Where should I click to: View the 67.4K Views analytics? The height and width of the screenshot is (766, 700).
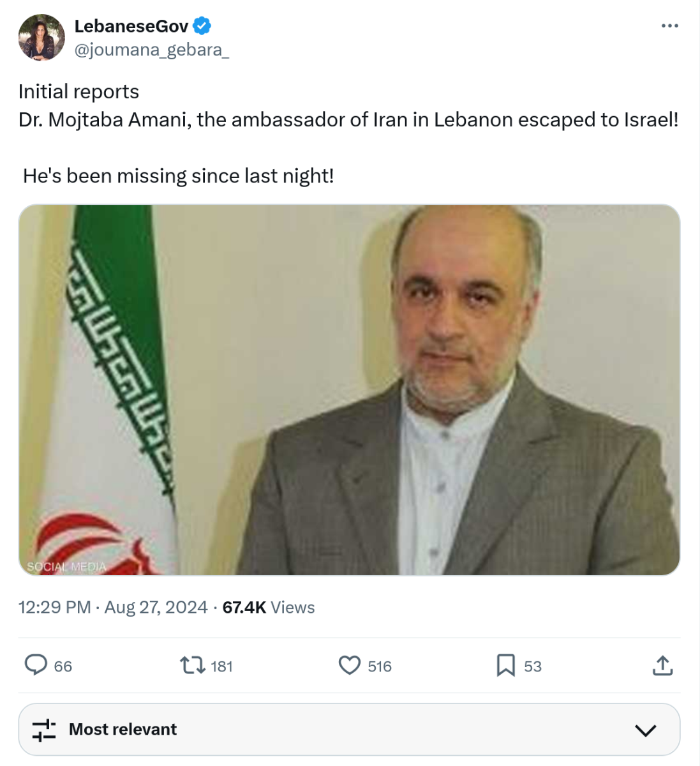(269, 607)
